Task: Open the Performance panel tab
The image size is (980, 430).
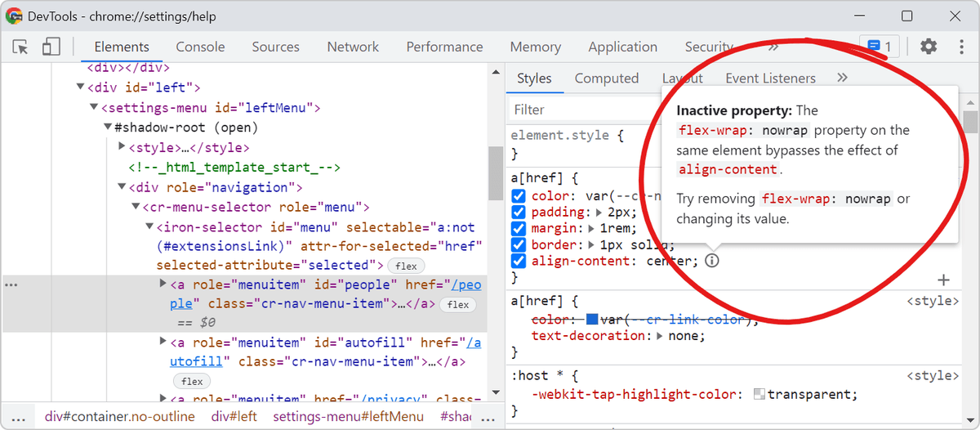Action: click(x=445, y=47)
